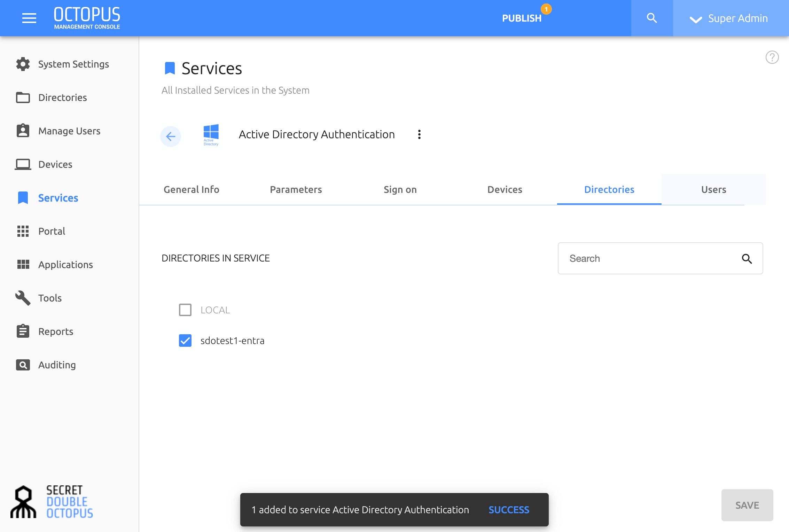Open Auditing in the sidebar
The width and height of the screenshot is (789, 532).
[57, 365]
